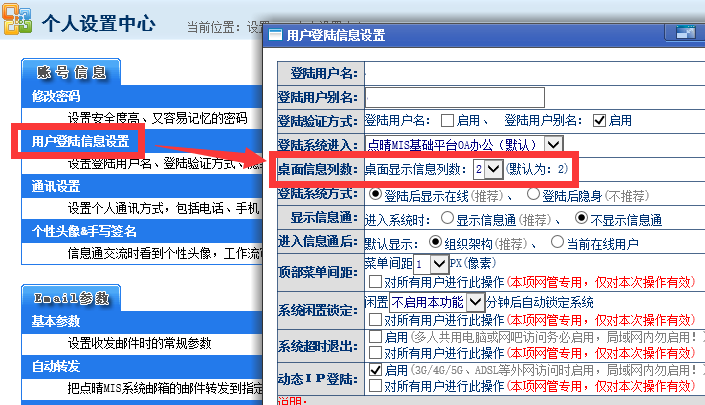This screenshot has width=705, height=405.
Task: Enable the 登陆用户名 login verification checkbox
Action: tap(447, 120)
